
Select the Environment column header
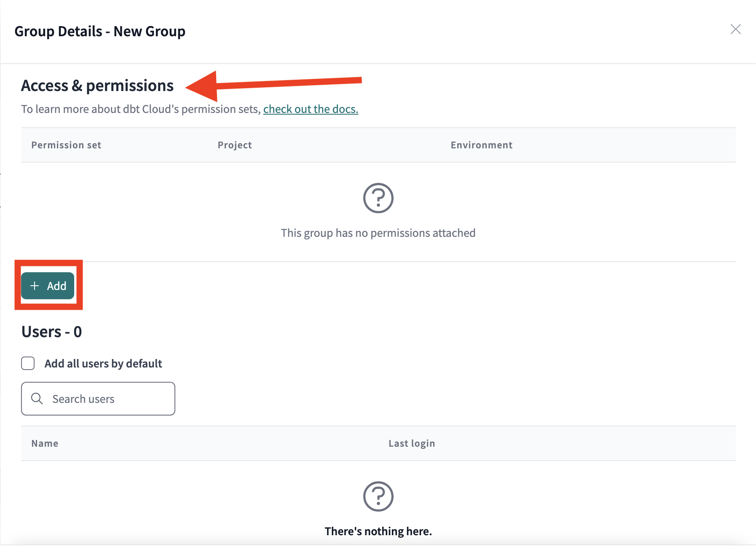click(x=481, y=145)
